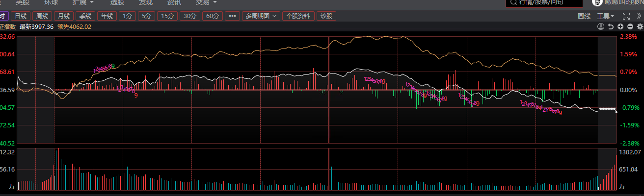
Task: Open chart settings gear icon
Action: pyautogui.click(x=640, y=26)
